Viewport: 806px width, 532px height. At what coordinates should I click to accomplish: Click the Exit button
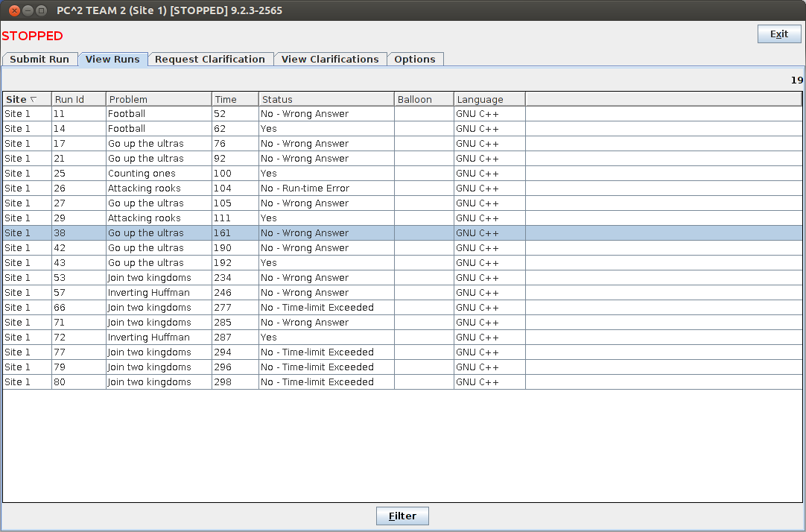tap(779, 34)
